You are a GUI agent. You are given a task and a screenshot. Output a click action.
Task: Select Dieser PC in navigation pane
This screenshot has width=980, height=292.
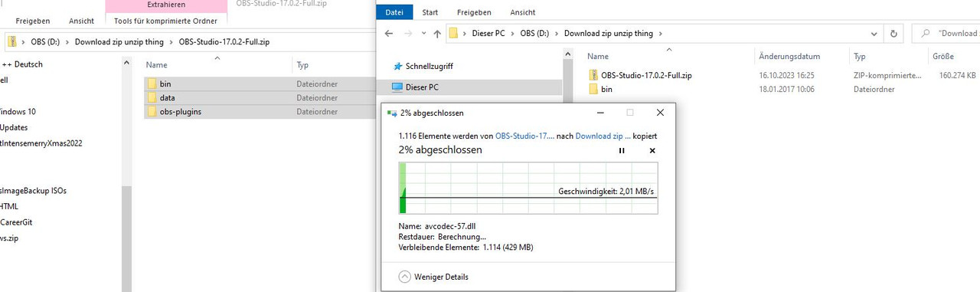pos(421,87)
